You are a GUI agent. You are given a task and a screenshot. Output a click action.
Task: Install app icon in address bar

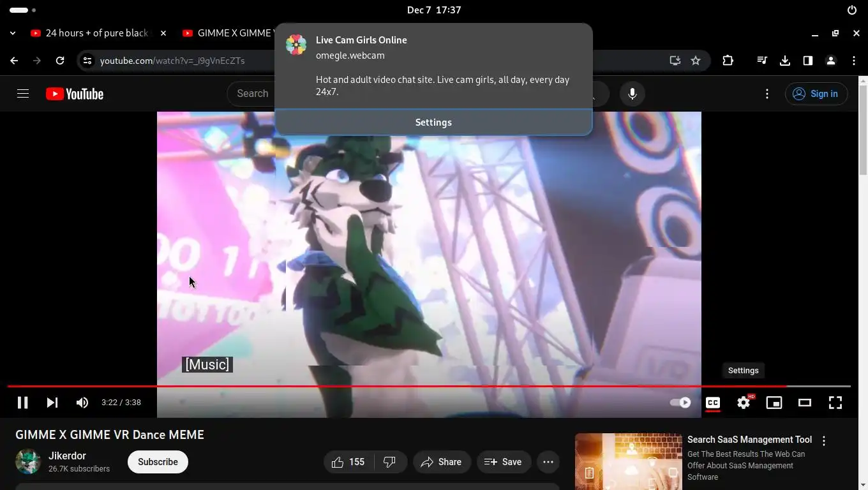tap(675, 61)
